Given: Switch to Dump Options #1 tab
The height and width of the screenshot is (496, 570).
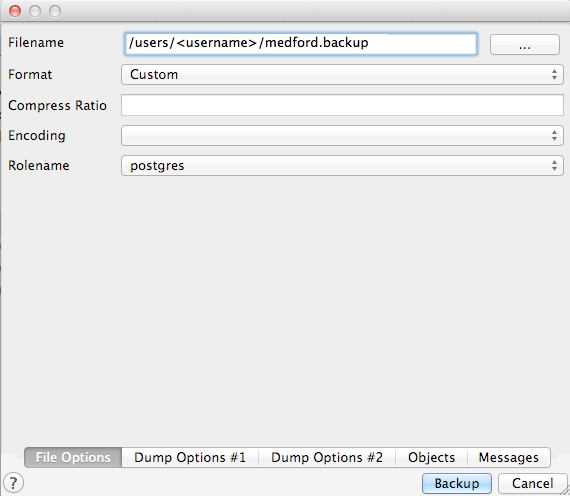Looking at the screenshot, I should coord(190,457).
